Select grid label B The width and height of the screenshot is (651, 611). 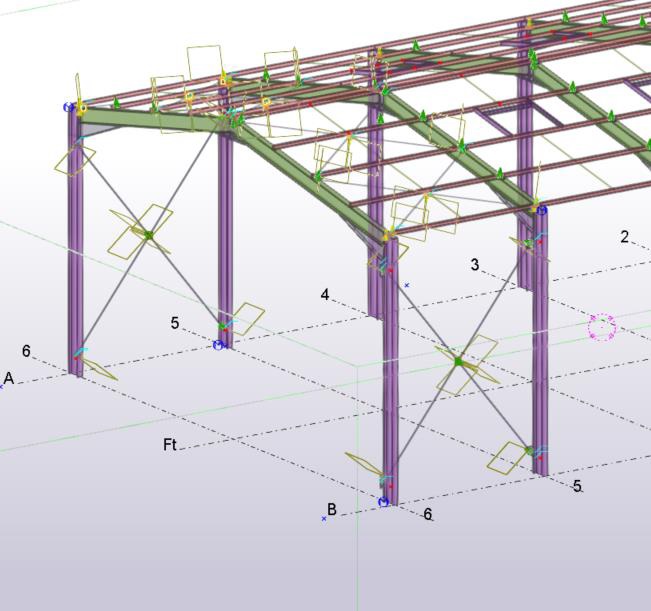click(x=332, y=509)
